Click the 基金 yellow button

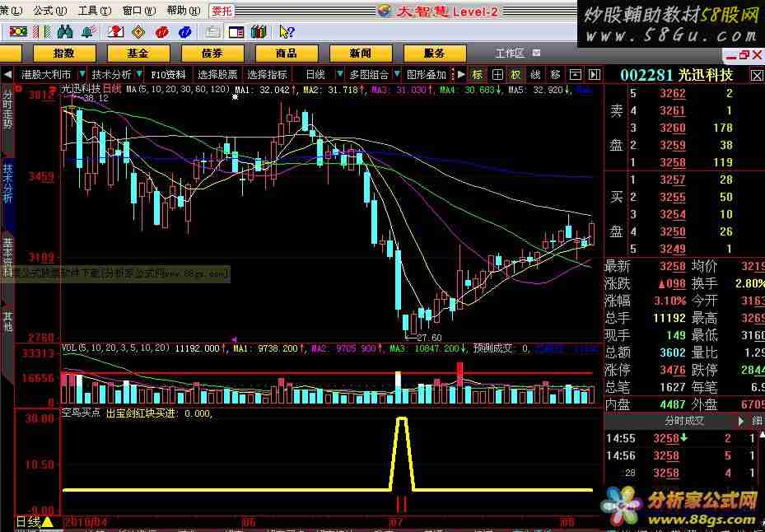[x=138, y=54]
